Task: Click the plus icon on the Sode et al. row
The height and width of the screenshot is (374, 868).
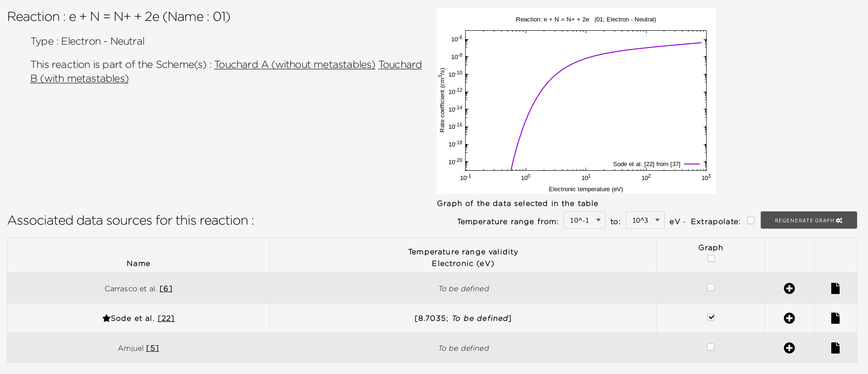Action: (x=790, y=318)
